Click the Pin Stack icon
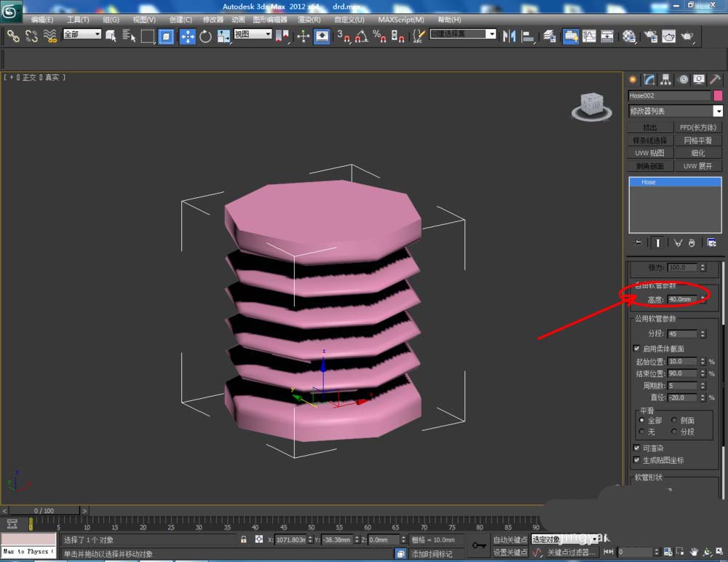The image size is (728, 562). click(638, 242)
